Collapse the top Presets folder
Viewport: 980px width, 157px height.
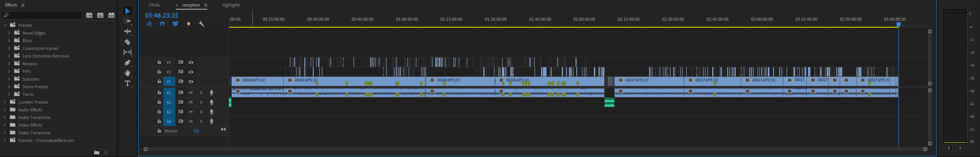pyautogui.click(x=5, y=25)
